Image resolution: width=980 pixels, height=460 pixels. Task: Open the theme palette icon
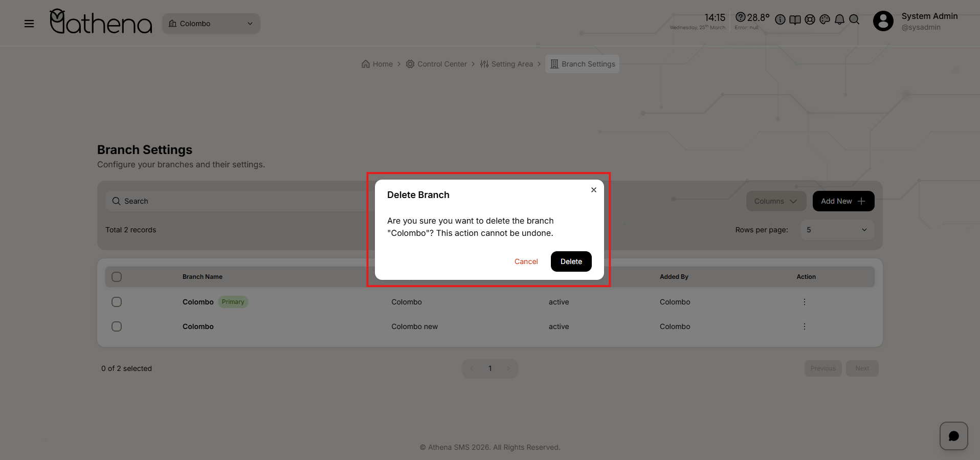pos(825,19)
